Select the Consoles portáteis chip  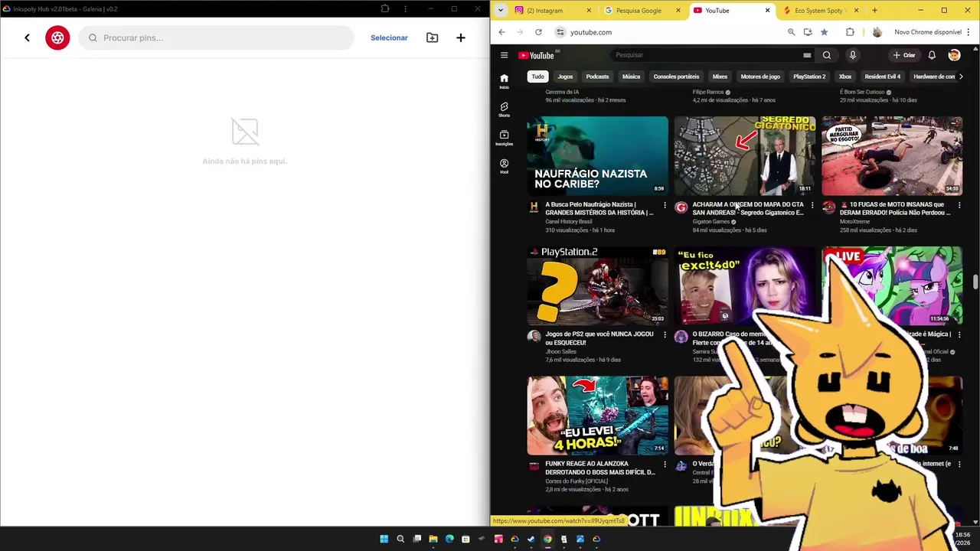(x=676, y=77)
